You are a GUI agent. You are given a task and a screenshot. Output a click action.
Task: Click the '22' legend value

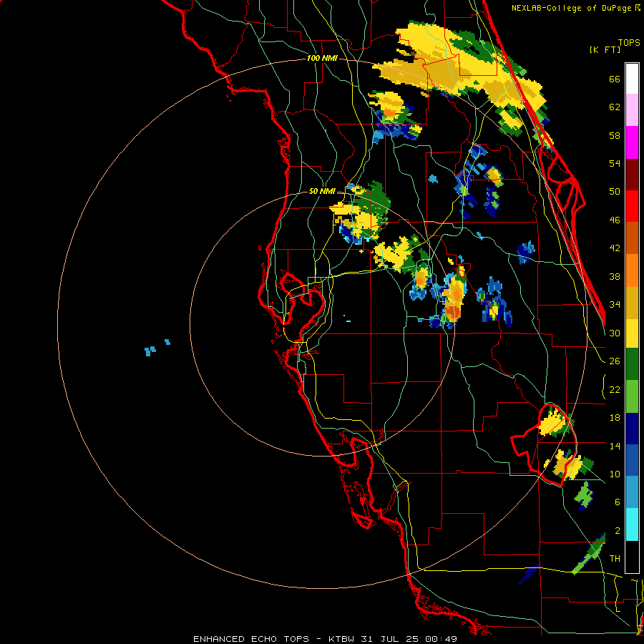tap(615, 389)
